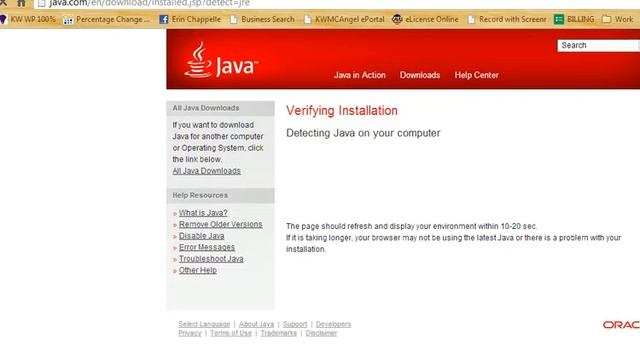640x360 pixels.
Task: Open the Percentage Change bookmark
Action: (x=107, y=19)
